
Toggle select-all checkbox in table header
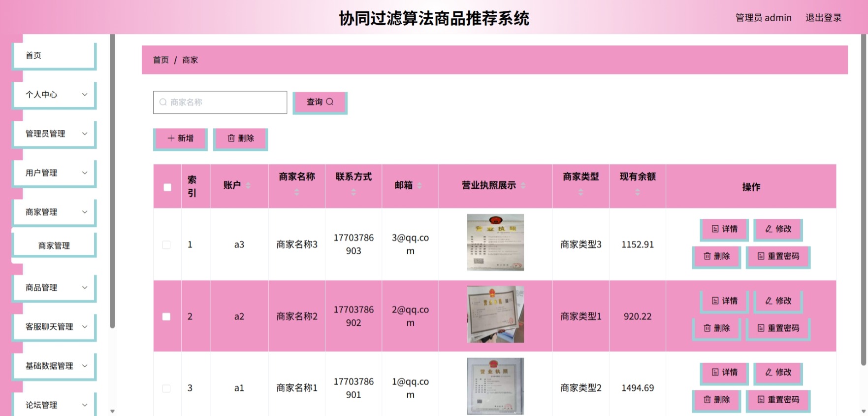click(167, 187)
